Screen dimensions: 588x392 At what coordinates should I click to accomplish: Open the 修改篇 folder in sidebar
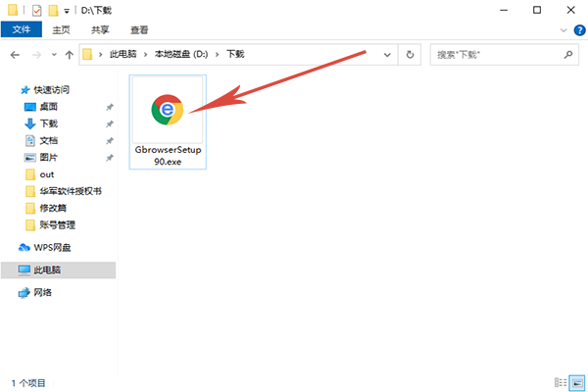53,208
